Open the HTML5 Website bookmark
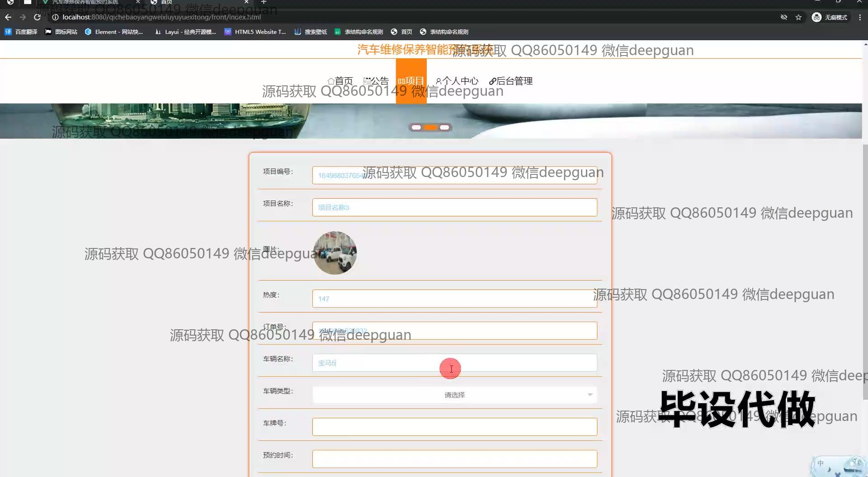 (x=255, y=32)
